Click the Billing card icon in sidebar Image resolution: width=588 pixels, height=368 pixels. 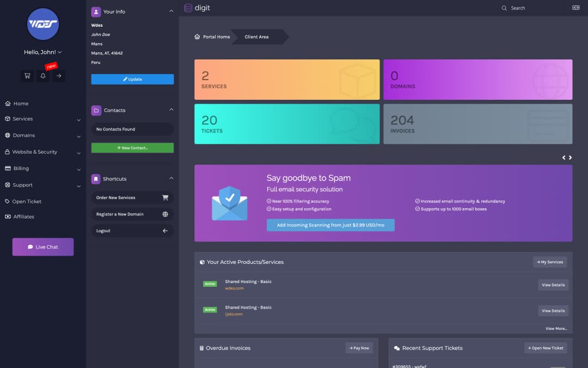point(8,168)
